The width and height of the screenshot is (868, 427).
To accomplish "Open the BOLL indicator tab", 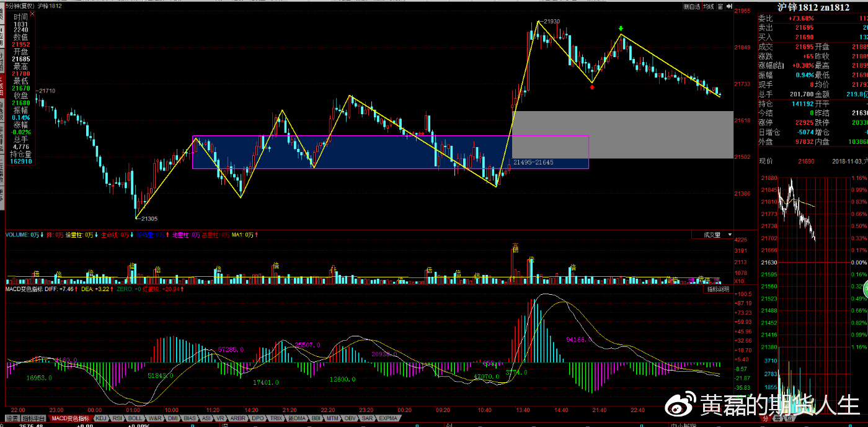I will click(x=136, y=418).
